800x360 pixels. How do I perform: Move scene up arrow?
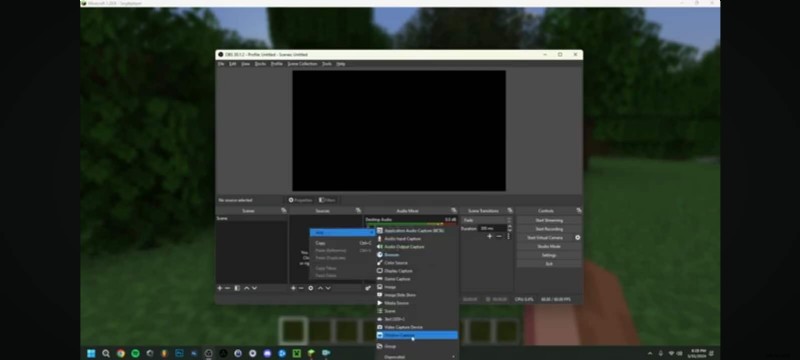tap(246, 288)
